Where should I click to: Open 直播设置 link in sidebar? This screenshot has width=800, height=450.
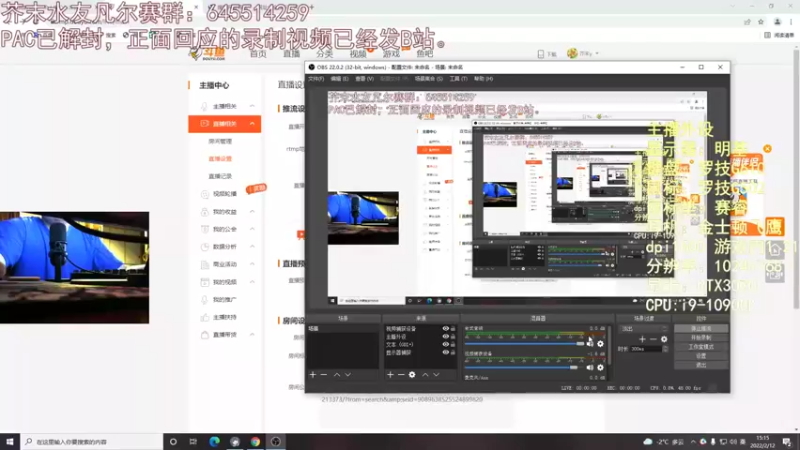click(220, 159)
